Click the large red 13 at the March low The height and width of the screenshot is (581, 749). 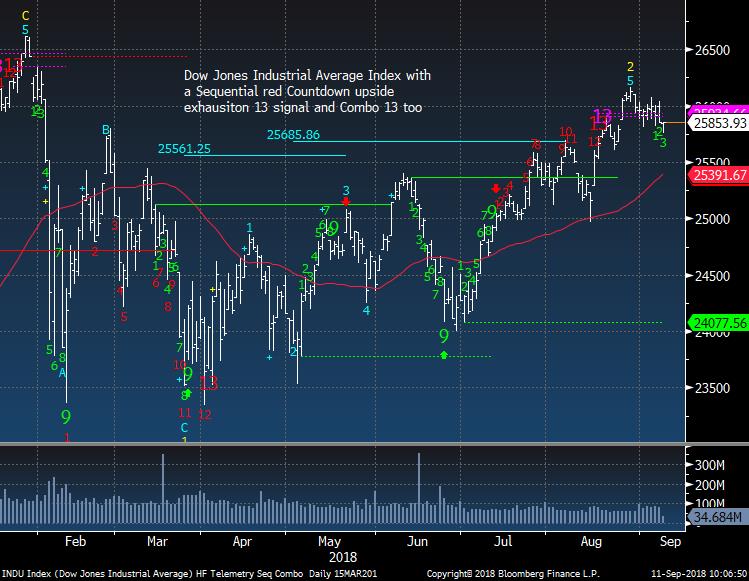click(208, 383)
